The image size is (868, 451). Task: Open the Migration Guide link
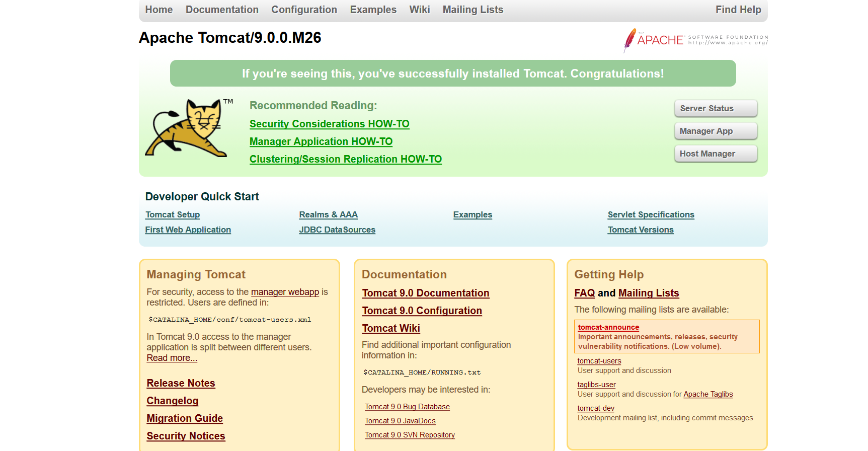click(185, 418)
